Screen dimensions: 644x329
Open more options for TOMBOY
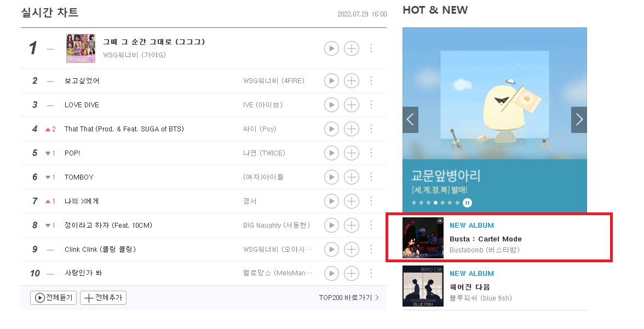pos(371,177)
